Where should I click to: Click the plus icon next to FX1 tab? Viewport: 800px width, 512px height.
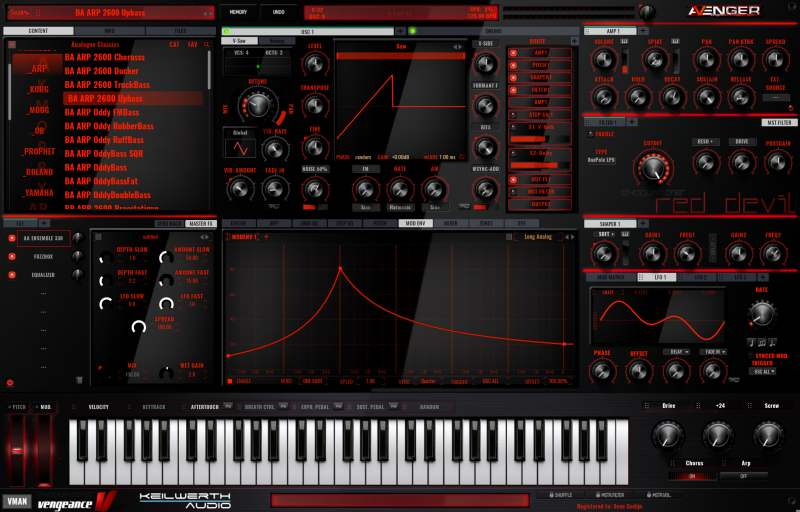click(x=44, y=223)
